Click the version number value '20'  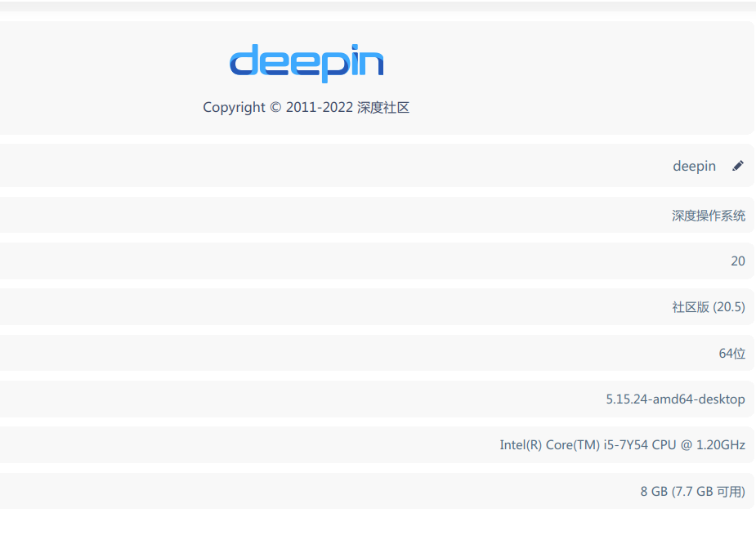(738, 261)
